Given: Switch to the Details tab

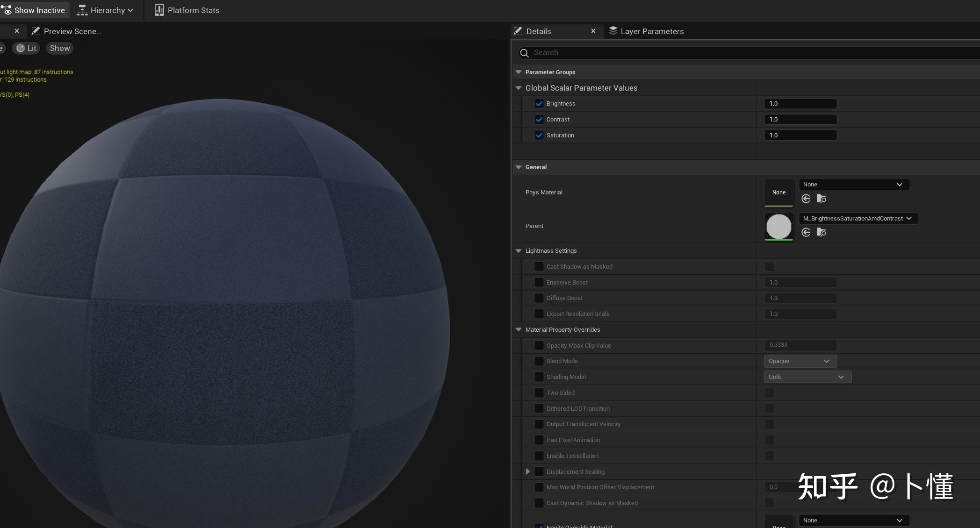Looking at the screenshot, I should [x=538, y=31].
